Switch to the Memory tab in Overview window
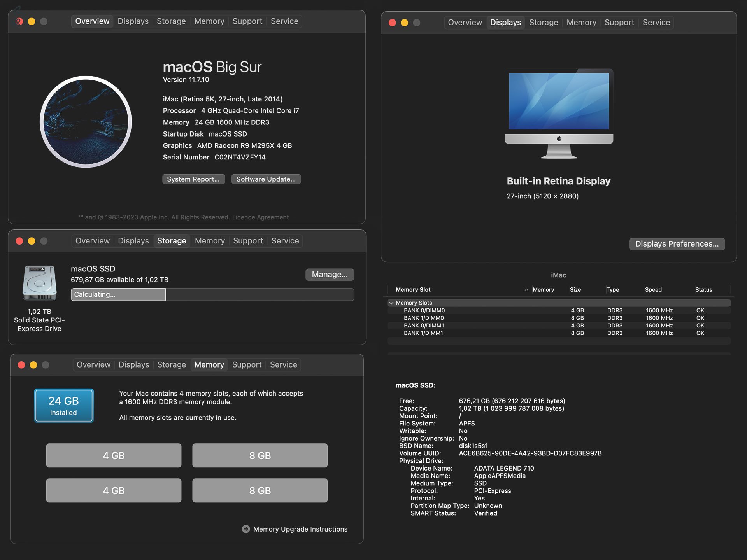 click(x=209, y=21)
